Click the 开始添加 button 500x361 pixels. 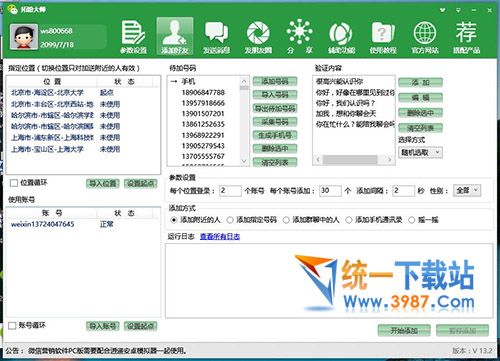(x=404, y=331)
